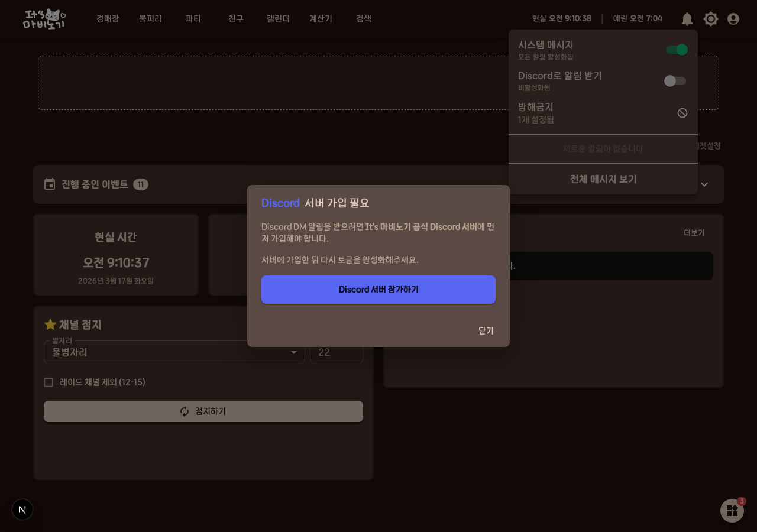Open the 경매장 menu item

pos(108,19)
